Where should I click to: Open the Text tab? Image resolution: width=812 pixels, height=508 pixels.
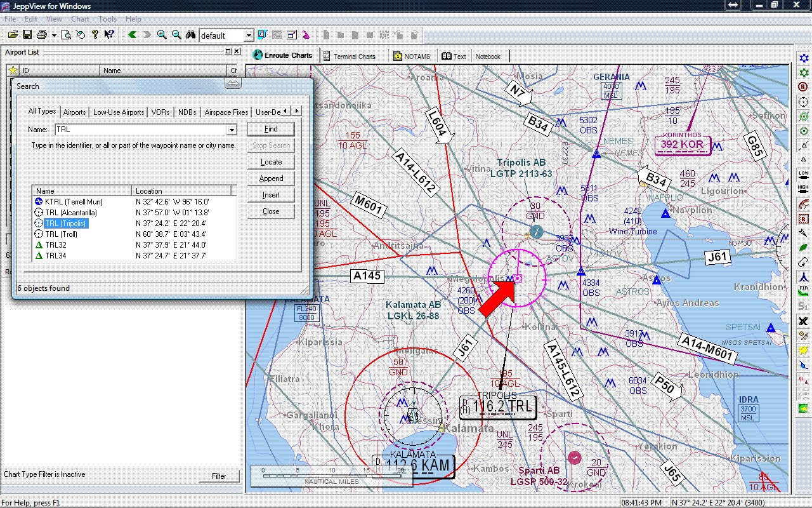pos(454,57)
